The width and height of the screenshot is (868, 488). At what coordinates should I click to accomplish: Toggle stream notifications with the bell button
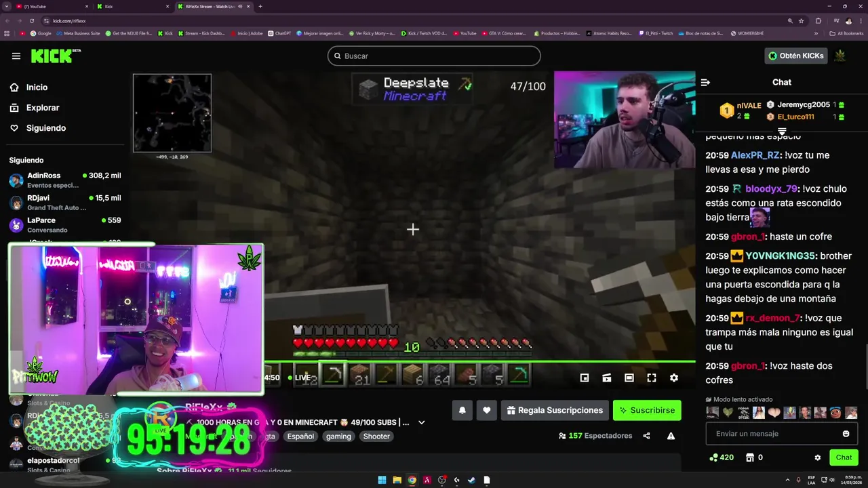point(462,410)
